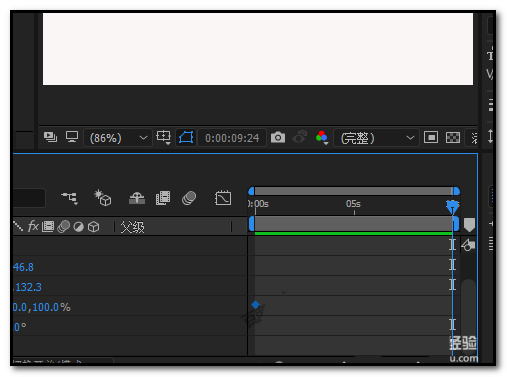This screenshot has width=507, height=377.
Task: Click the Show Snapshot icon
Action: click(x=299, y=137)
